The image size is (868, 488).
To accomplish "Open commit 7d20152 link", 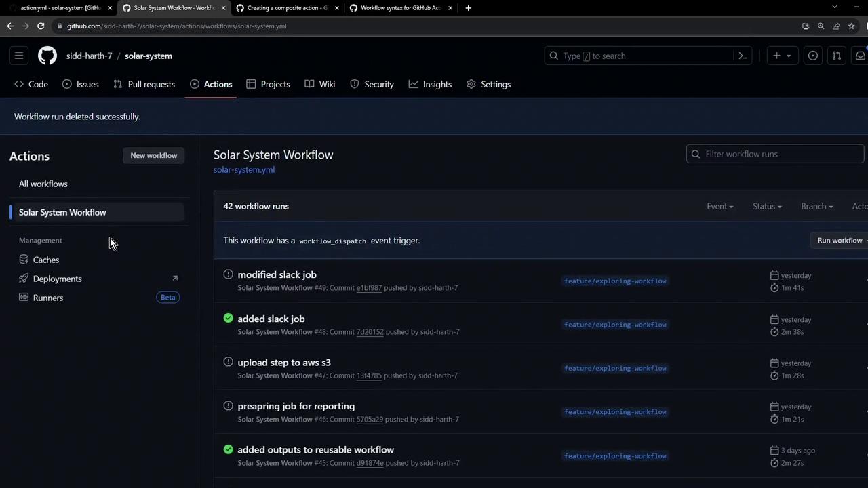I will coord(370,331).
